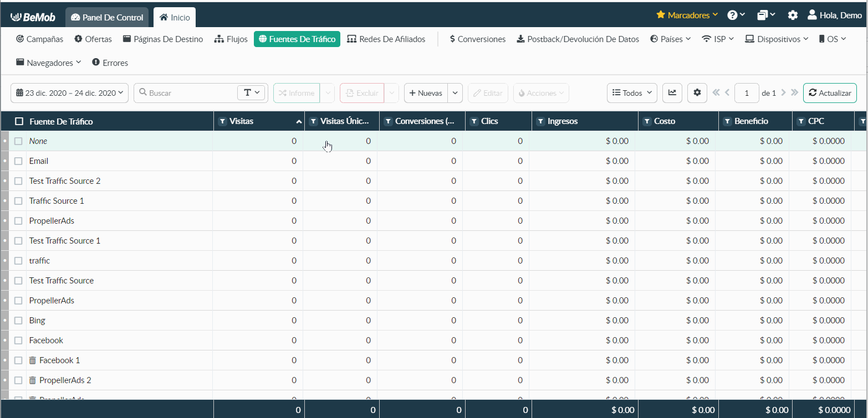Click the BeMob logo

tap(33, 17)
